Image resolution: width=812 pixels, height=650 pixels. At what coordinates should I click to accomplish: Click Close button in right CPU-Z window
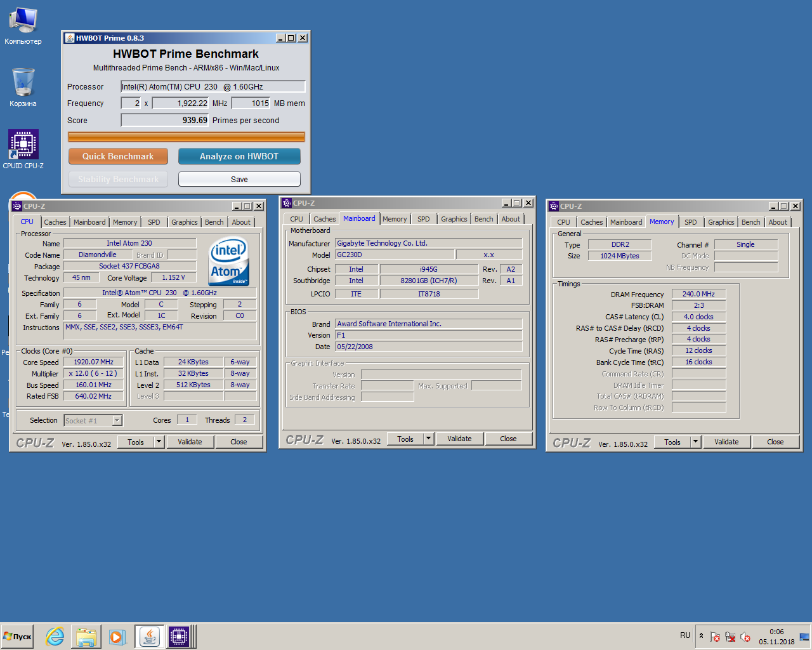tap(775, 442)
